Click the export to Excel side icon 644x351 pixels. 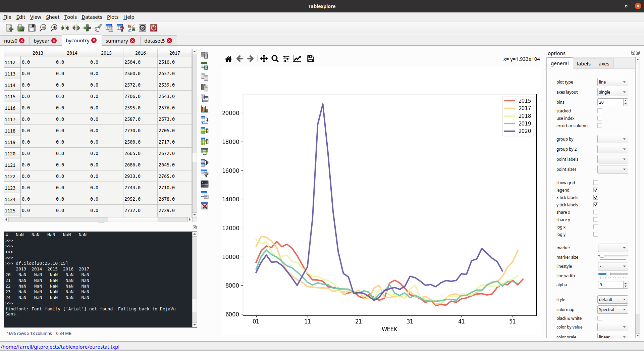205,66
